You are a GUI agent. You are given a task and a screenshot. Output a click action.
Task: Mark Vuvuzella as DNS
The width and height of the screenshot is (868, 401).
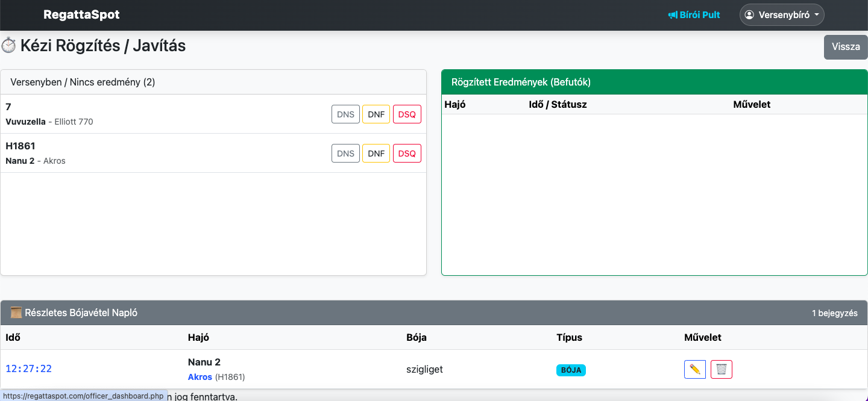tap(345, 114)
